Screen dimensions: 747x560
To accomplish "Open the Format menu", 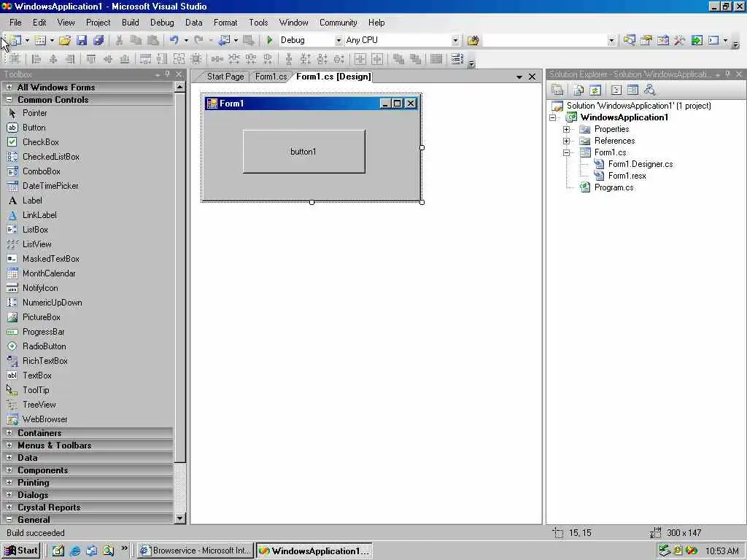I will pos(225,23).
